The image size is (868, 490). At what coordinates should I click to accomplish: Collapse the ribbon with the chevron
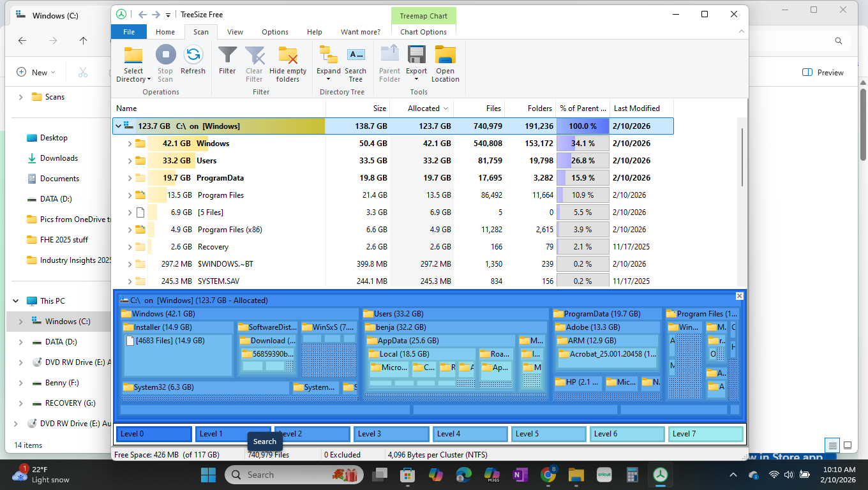click(x=740, y=31)
